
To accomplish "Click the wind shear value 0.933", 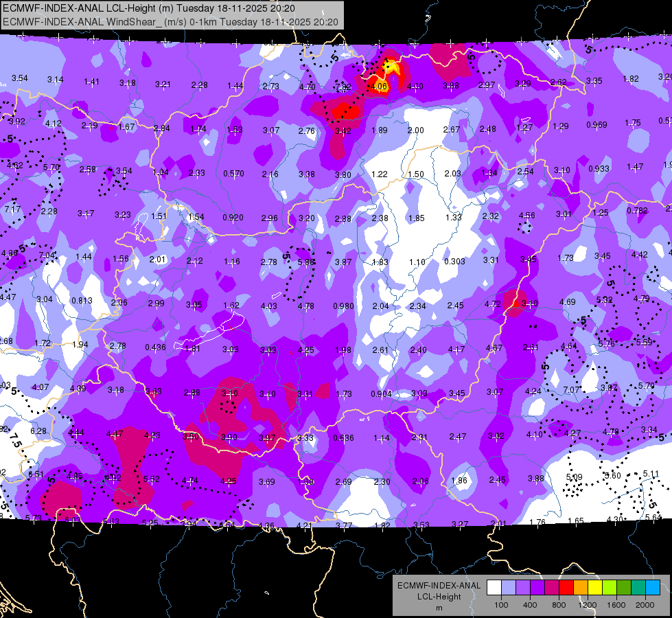I will (x=599, y=168).
